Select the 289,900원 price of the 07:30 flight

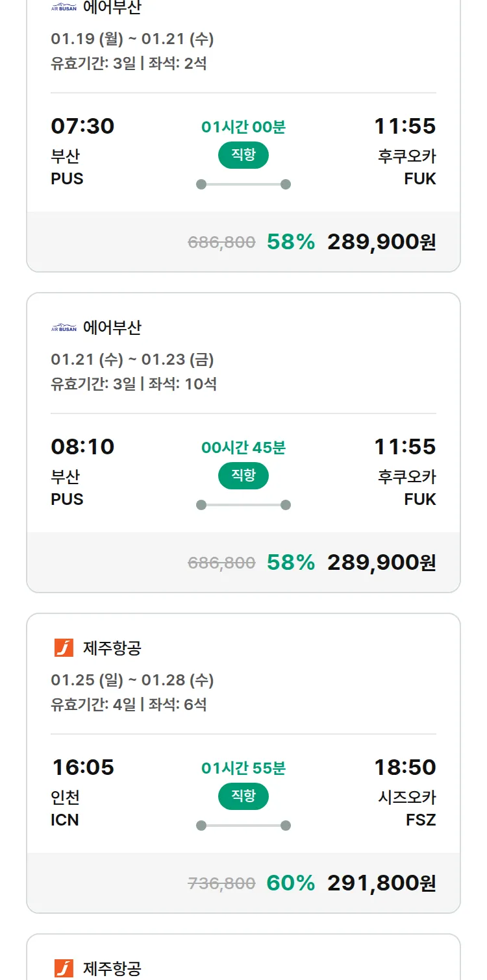(381, 242)
